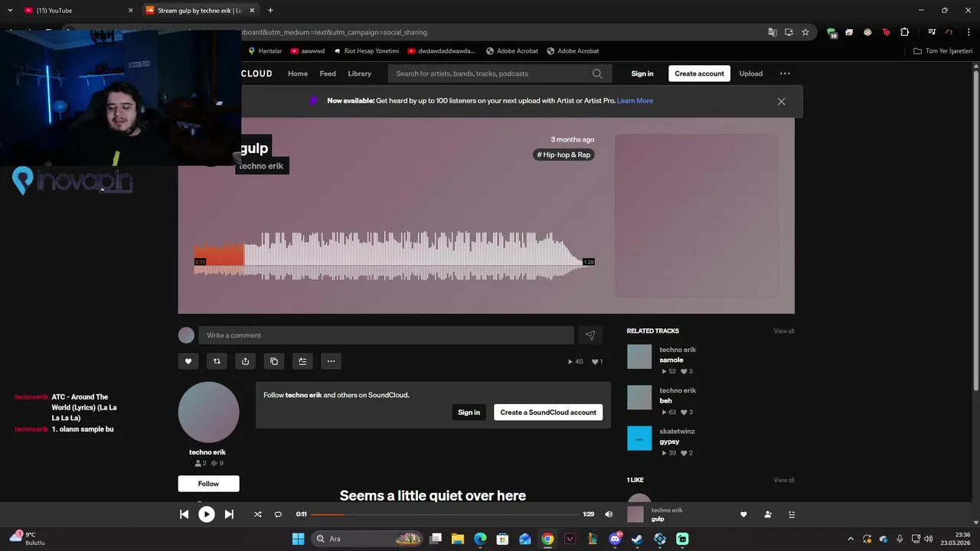980x551 pixels.
Task: Skip to next track in player bar
Action: (x=229, y=514)
